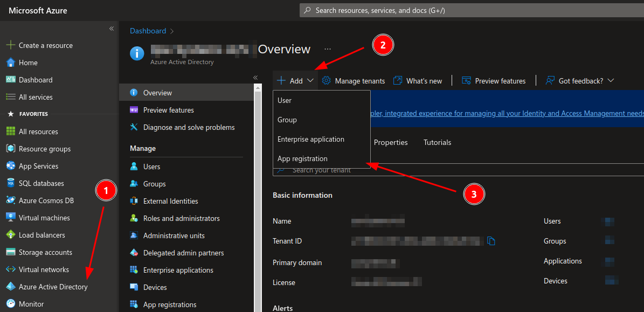Open the ellipsis more options next to Overview

click(327, 49)
